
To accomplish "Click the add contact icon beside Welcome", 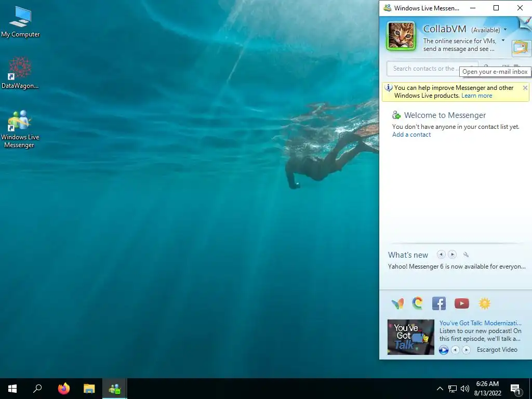I will pyautogui.click(x=396, y=115).
